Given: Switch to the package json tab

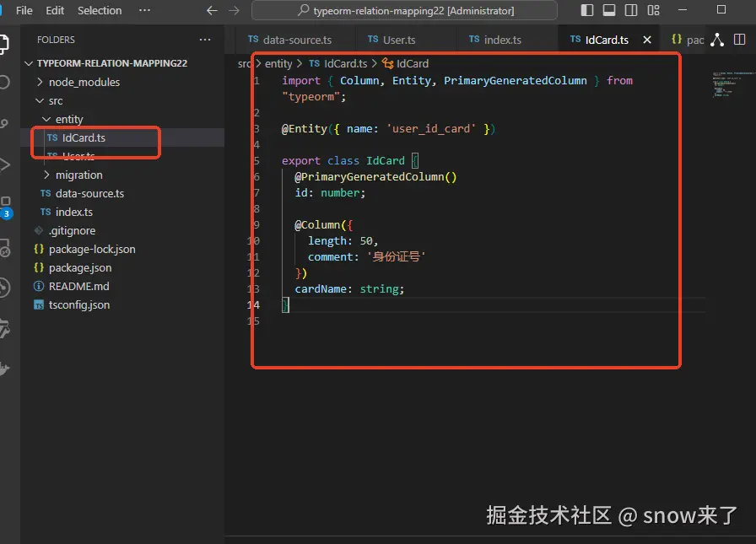Looking at the screenshot, I should pos(688,40).
